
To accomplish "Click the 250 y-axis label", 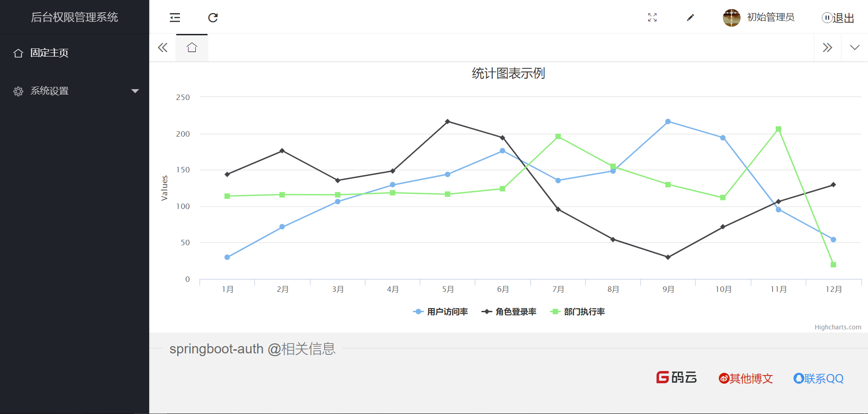I will pos(183,97).
